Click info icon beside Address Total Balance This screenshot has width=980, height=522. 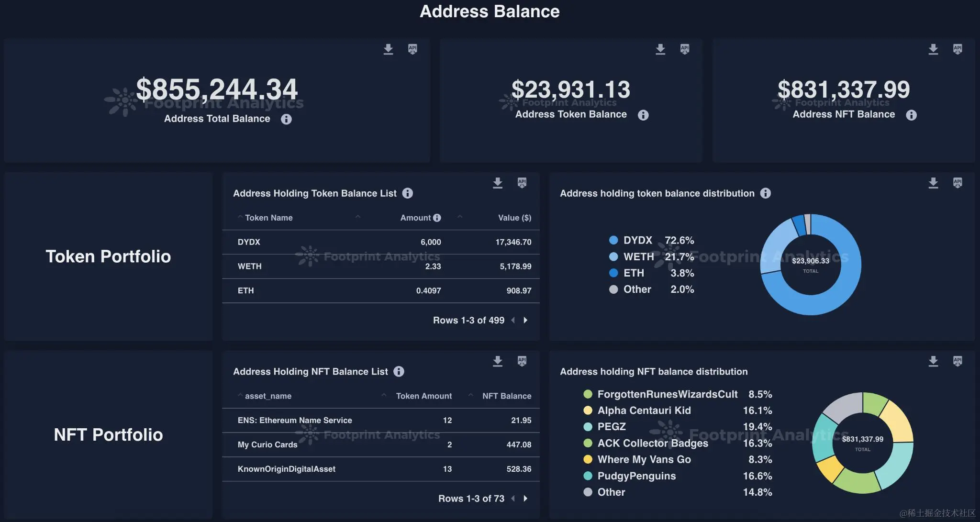(286, 119)
